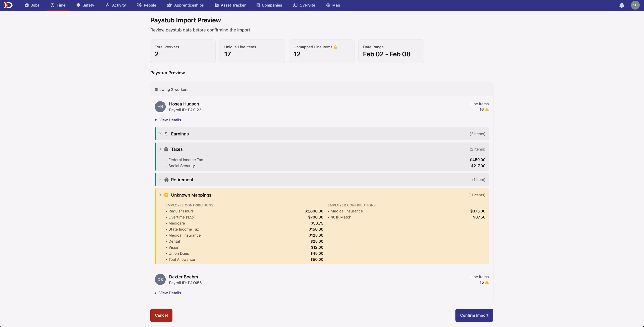Screen dimensions: 644x327
Task: Click the Companies building icon
Action: point(258,5)
